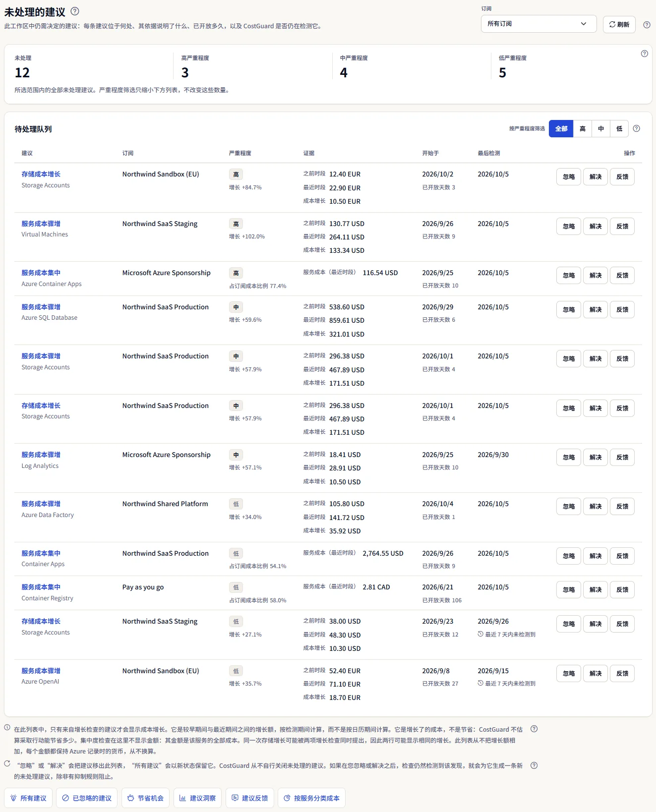Open 所有建议 navigation link
The image size is (656, 812).
coord(28,798)
